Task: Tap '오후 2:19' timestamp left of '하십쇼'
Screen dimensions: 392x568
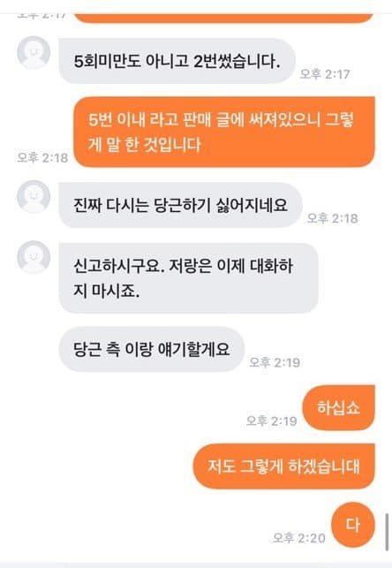Action: point(271,420)
